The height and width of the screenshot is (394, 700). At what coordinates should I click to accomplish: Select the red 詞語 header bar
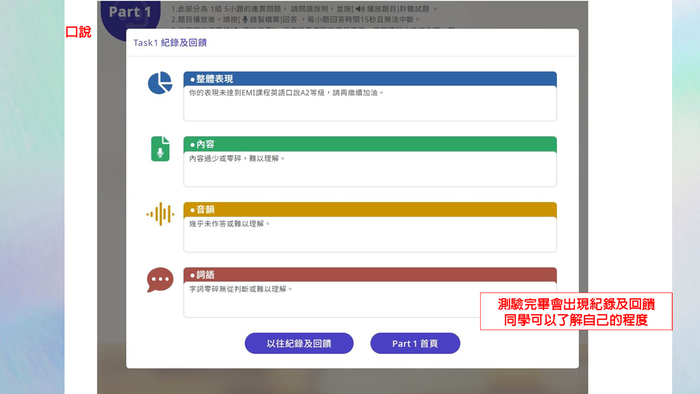pos(370,274)
